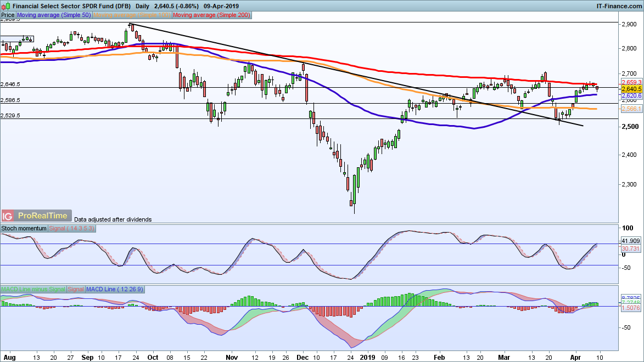The width and height of the screenshot is (644, 362).
Task: Select the Price legend label
Action: [x=8, y=15]
